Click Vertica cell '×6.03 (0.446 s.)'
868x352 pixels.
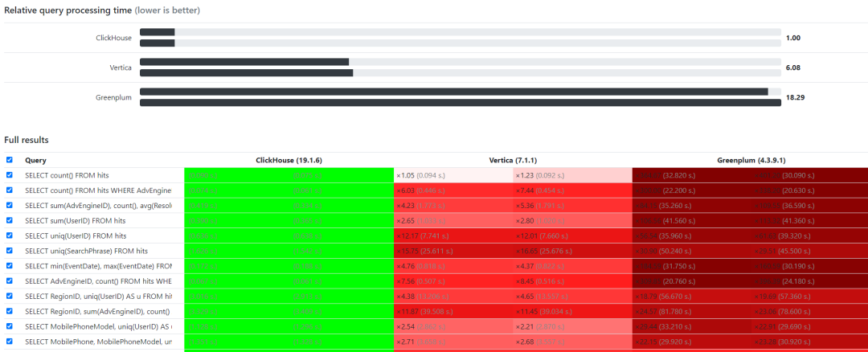coord(453,190)
